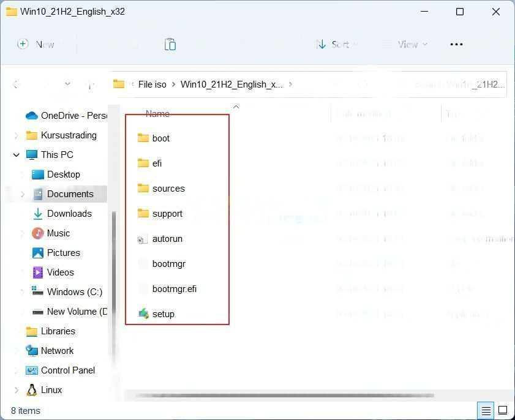Open Network in the navigation pane
The height and width of the screenshot is (420, 515).
tap(50, 351)
